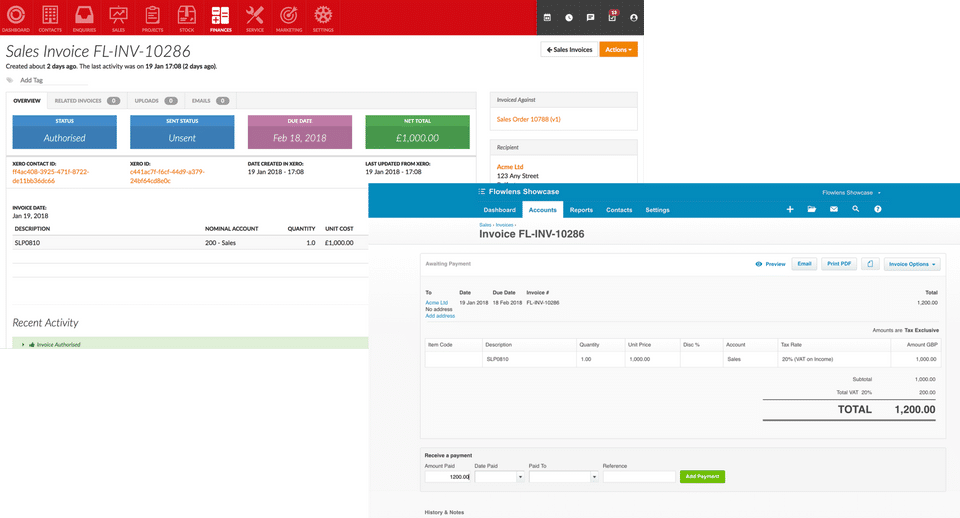Open the folder icon in Xero header
Screen dimensions: 960x518
click(812, 209)
